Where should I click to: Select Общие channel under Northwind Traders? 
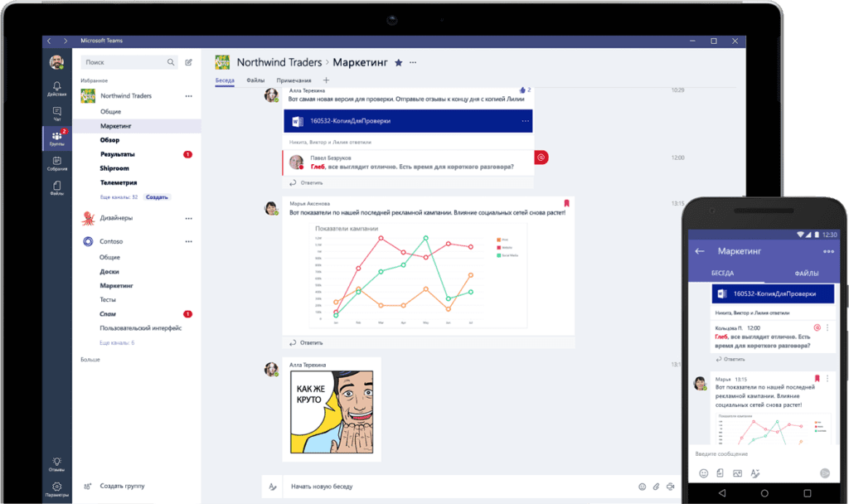pos(110,112)
